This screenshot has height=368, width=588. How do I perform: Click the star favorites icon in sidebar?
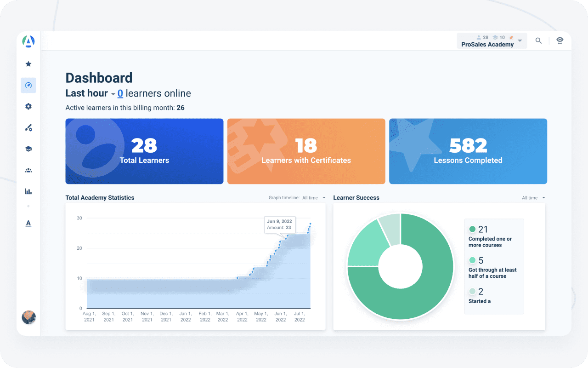28,64
